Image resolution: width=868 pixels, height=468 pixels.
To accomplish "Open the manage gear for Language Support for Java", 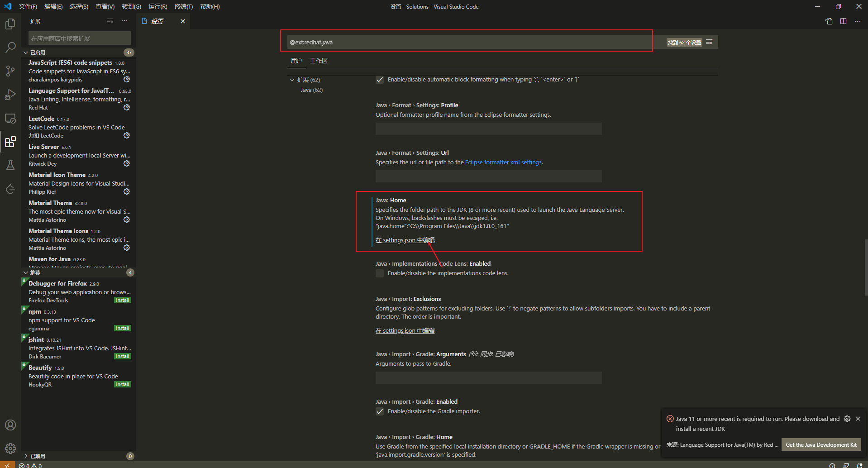I will click(127, 107).
